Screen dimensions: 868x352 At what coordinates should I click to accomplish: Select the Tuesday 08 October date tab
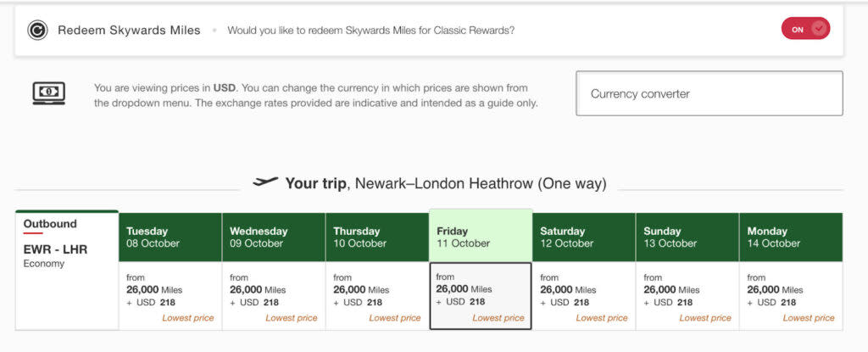point(170,237)
